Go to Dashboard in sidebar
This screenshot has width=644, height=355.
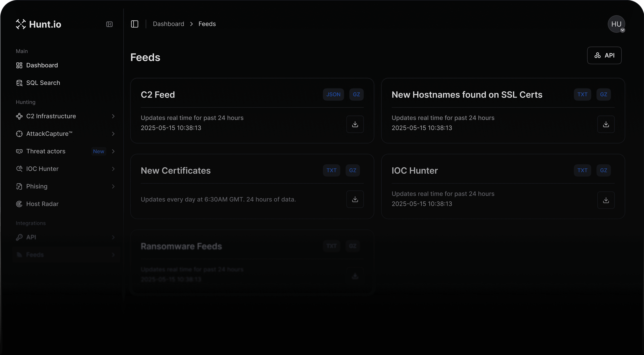pos(42,65)
